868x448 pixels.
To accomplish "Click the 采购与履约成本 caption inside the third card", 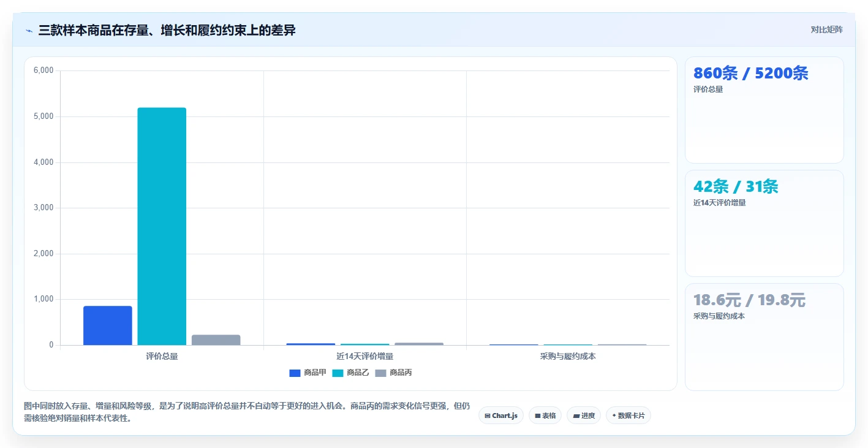I will [x=719, y=316].
